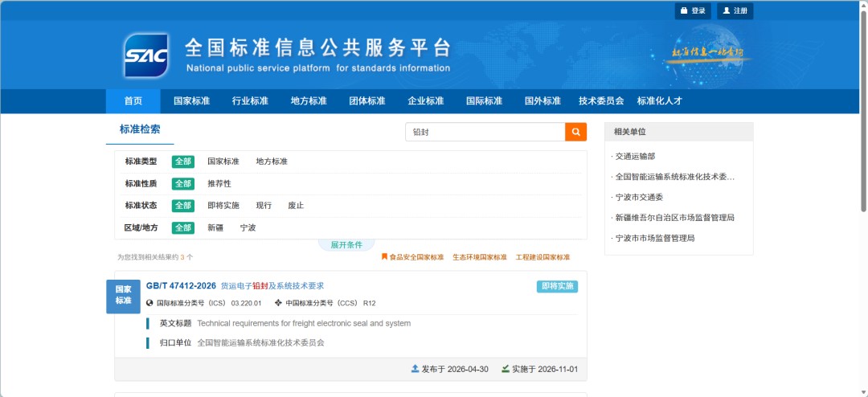Screen dimensions: 868x397
Task: Filter 标准状态 by 废止
Action: [296, 206]
